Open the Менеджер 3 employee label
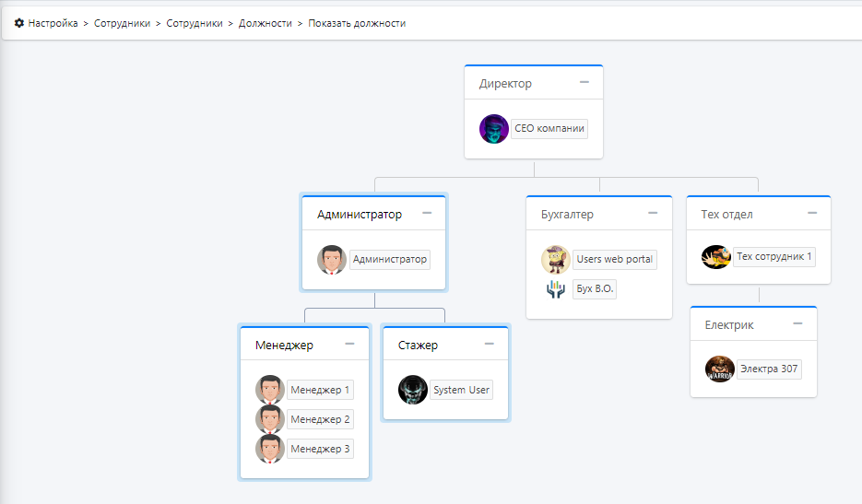 point(320,449)
